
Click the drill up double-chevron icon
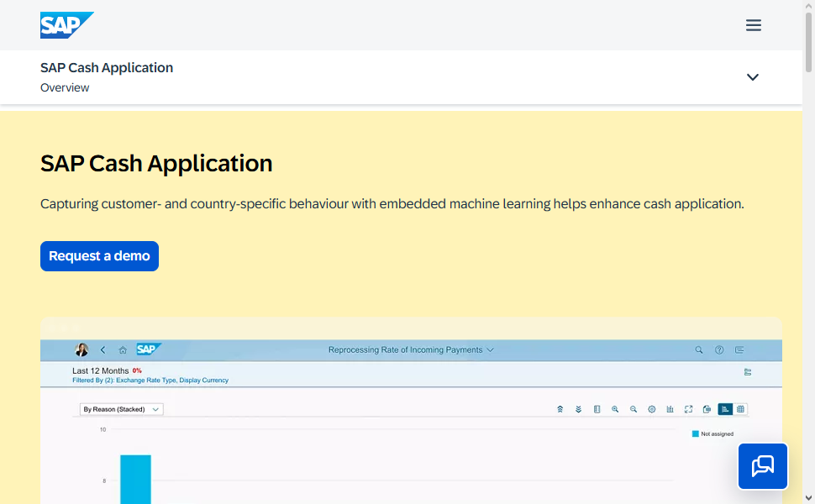click(560, 409)
